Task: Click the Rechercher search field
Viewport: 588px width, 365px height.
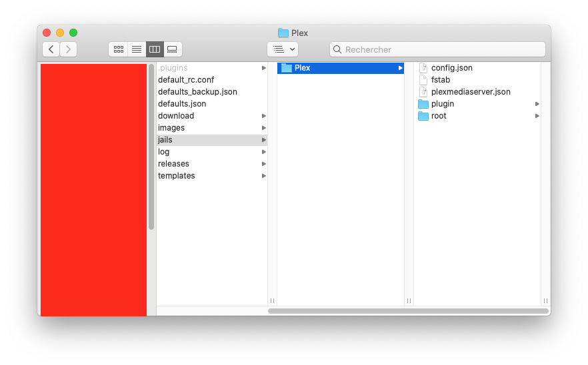Action: pos(437,49)
